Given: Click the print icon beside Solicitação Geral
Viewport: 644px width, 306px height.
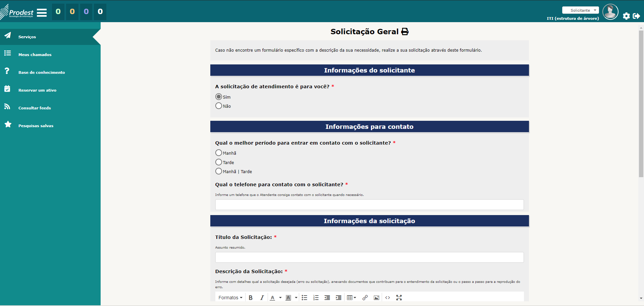Looking at the screenshot, I should point(405,32).
